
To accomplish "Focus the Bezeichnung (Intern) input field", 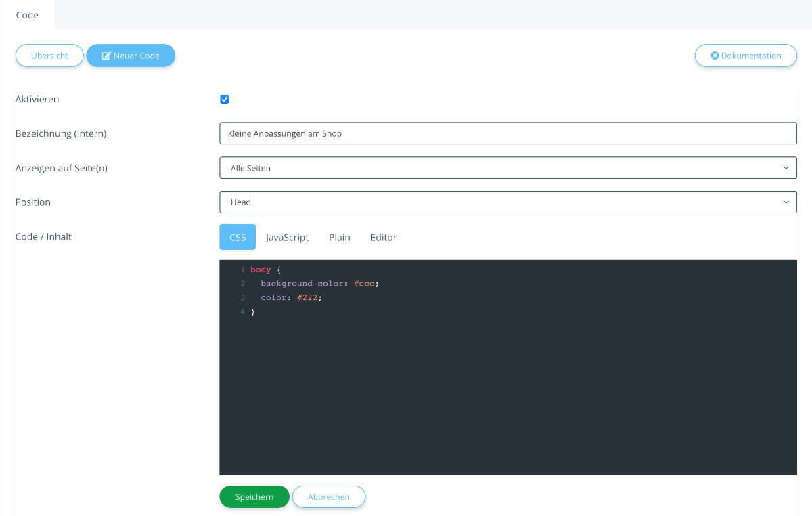I will pos(508,133).
